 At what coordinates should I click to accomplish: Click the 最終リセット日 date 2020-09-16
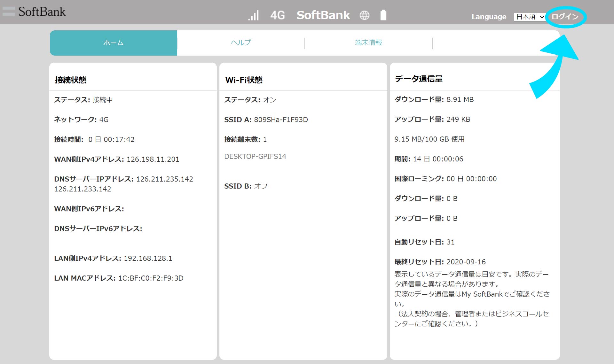tap(466, 262)
